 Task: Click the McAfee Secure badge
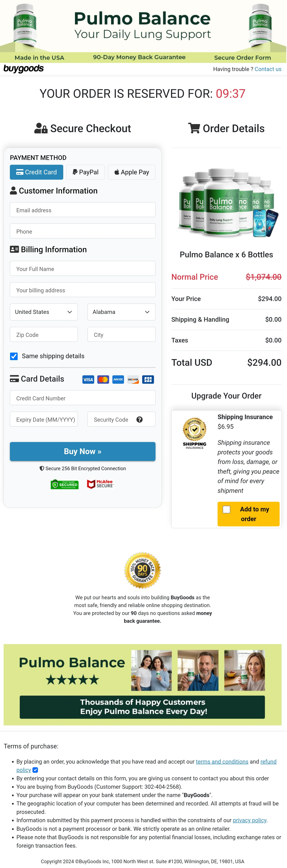click(x=100, y=484)
